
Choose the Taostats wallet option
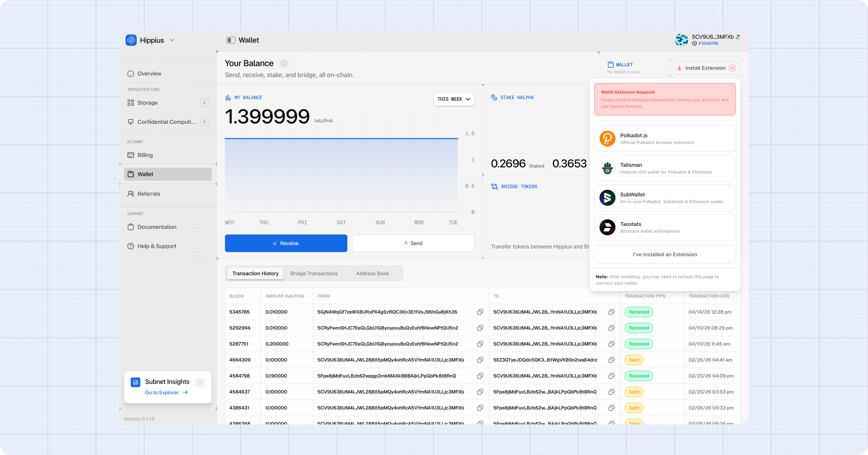pos(665,227)
